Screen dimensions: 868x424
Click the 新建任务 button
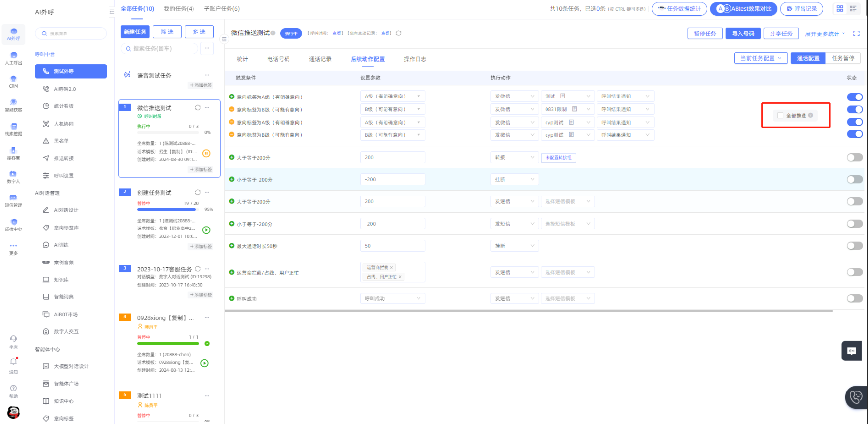point(135,32)
